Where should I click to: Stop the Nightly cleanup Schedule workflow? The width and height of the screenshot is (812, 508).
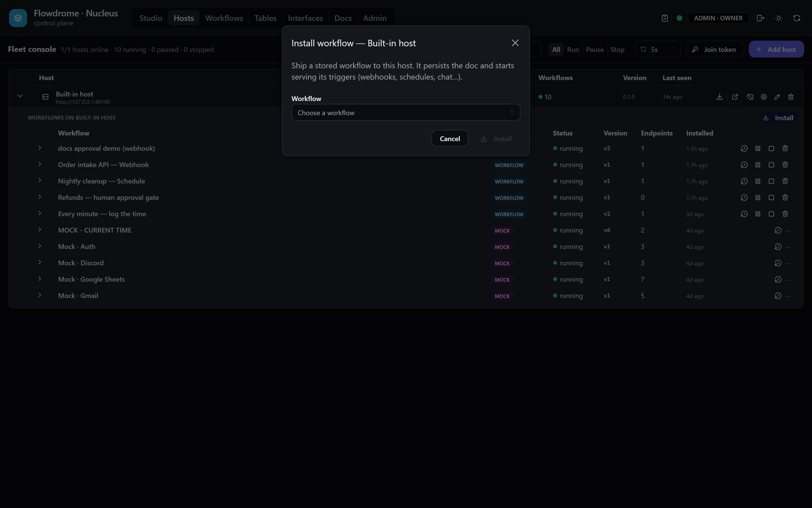pos(771,181)
